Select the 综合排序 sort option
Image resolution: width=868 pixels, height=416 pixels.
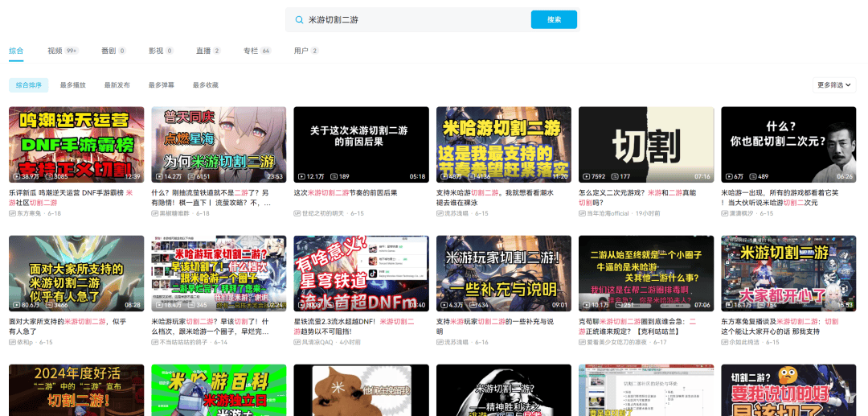click(29, 85)
